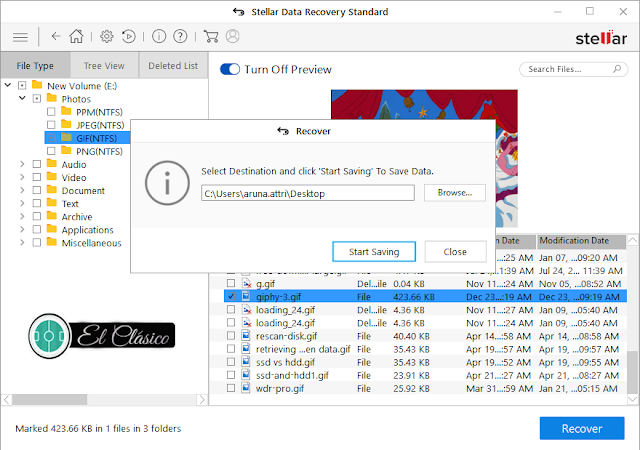Close the Recover dialog with Close button
The width and height of the screenshot is (640, 450).
coord(455,252)
